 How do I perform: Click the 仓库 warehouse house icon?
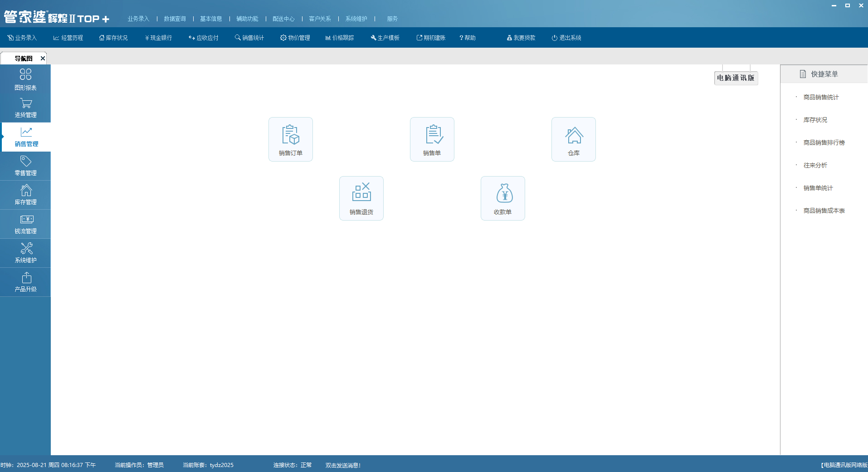pos(573,139)
